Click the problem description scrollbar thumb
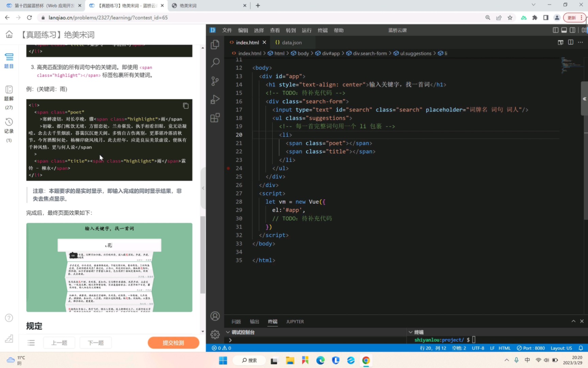Image resolution: width=588 pixels, height=368 pixels. 203,255
